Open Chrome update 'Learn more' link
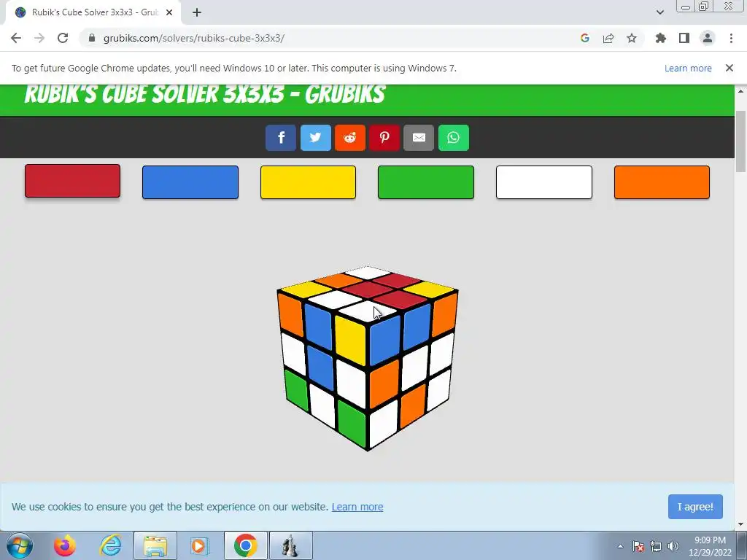The image size is (747, 560). [x=688, y=68]
